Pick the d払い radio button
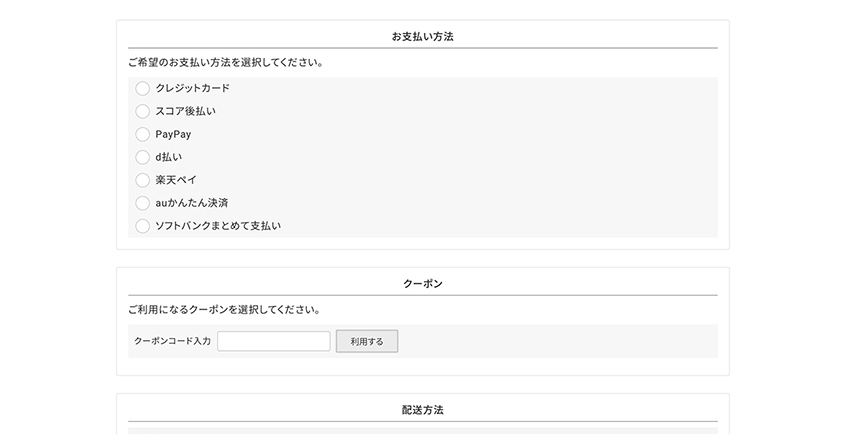The image size is (856, 434). (142, 157)
